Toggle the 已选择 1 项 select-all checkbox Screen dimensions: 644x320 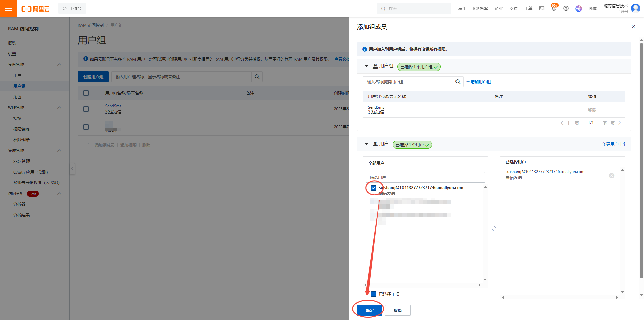(x=374, y=294)
